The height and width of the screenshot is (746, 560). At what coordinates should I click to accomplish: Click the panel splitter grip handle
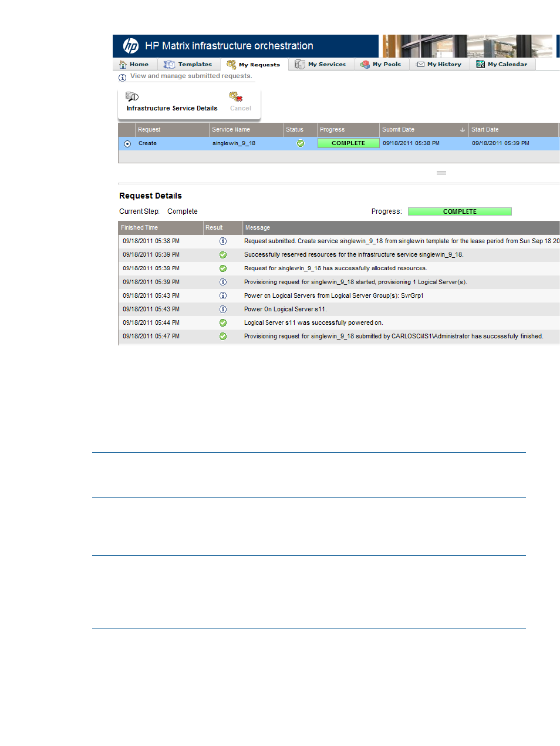coord(441,173)
